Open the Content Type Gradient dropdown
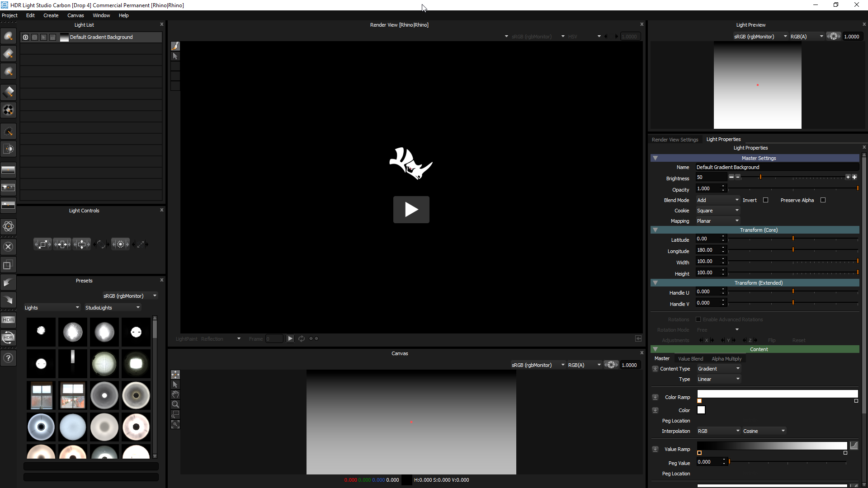 [x=719, y=369]
